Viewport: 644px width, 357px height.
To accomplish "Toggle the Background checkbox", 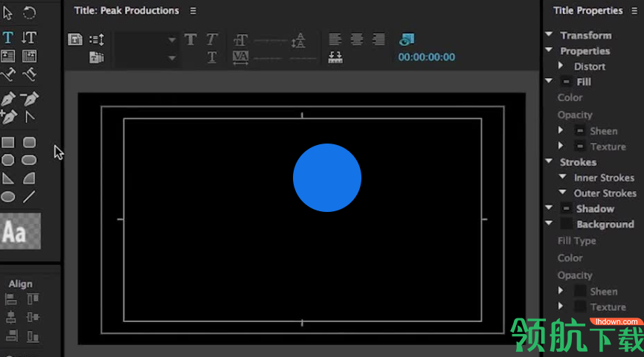I will tap(567, 224).
